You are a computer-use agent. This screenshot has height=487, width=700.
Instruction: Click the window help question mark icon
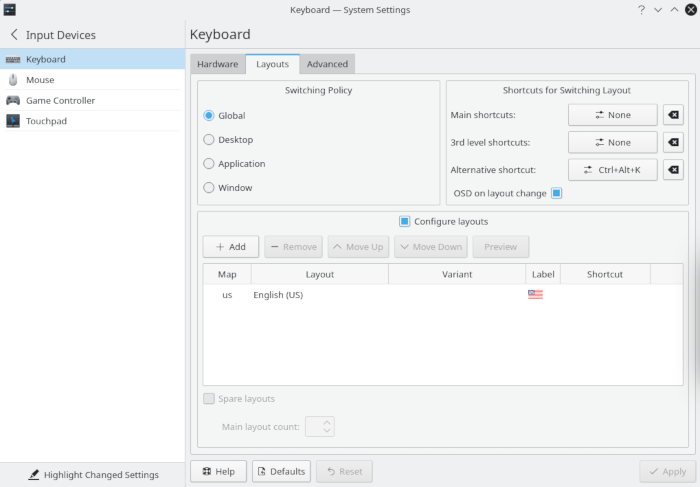[642, 10]
